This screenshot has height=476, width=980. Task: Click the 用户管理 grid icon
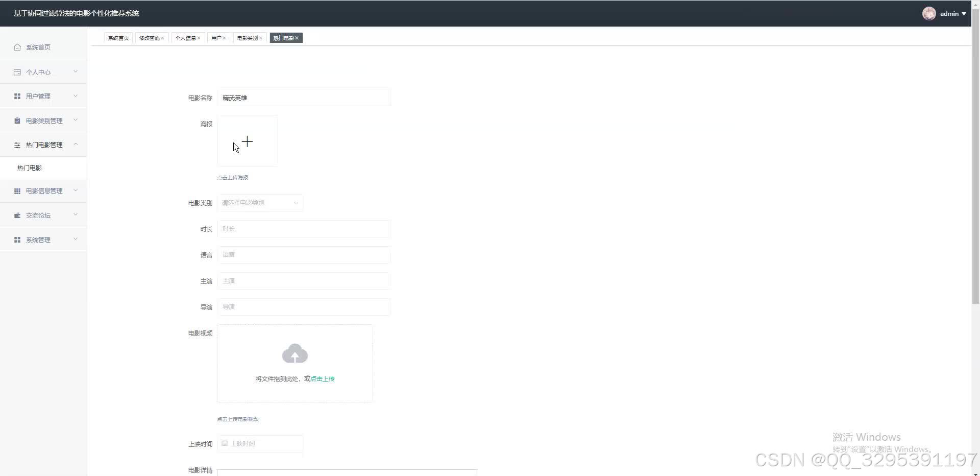coord(17,96)
